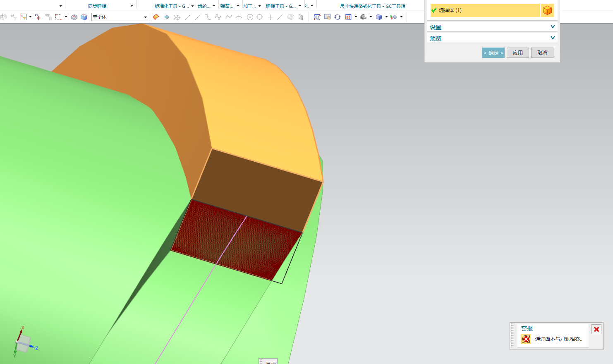The height and width of the screenshot is (364, 613).
Task: Expand the 预览 section
Action: click(492, 38)
